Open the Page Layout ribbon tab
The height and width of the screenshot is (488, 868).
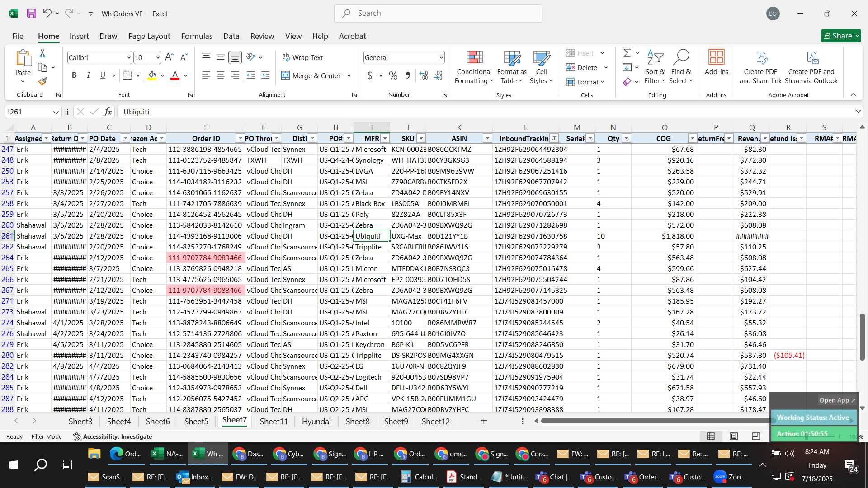point(149,36)
